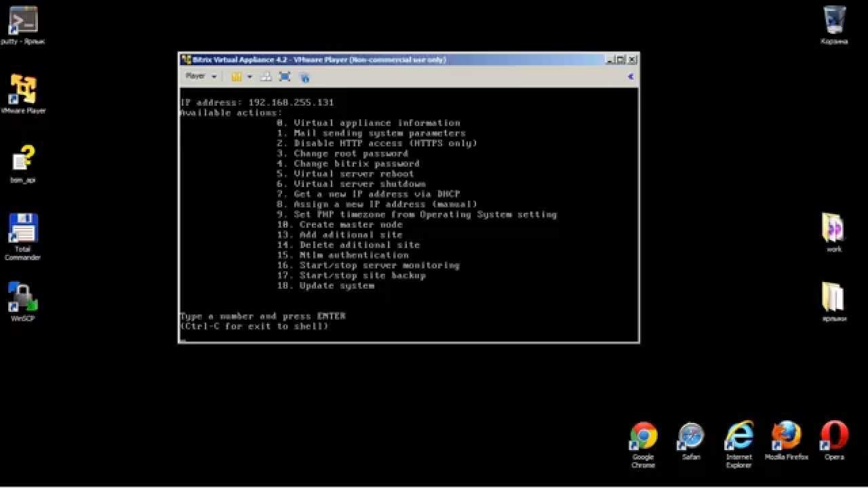Screen dimensions: 868x488
Task: Click the 'Change bitrix password' line
Action: (x=348, y=163)
